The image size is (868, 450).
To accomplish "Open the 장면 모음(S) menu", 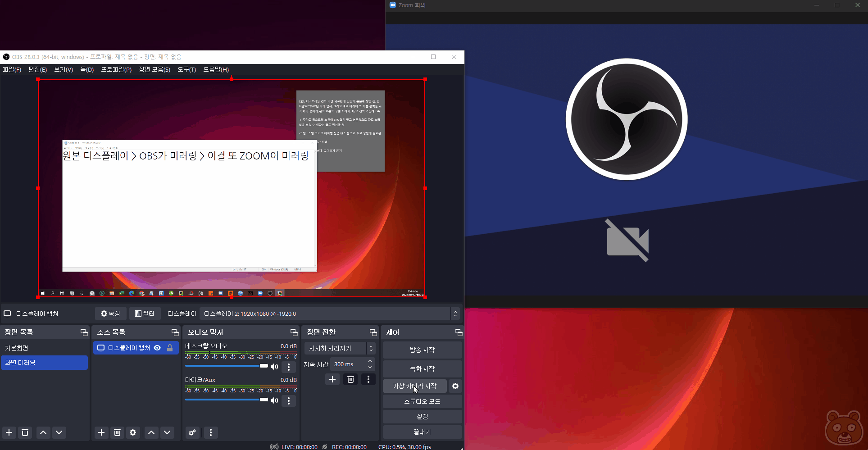I will (x=155, y=69).
